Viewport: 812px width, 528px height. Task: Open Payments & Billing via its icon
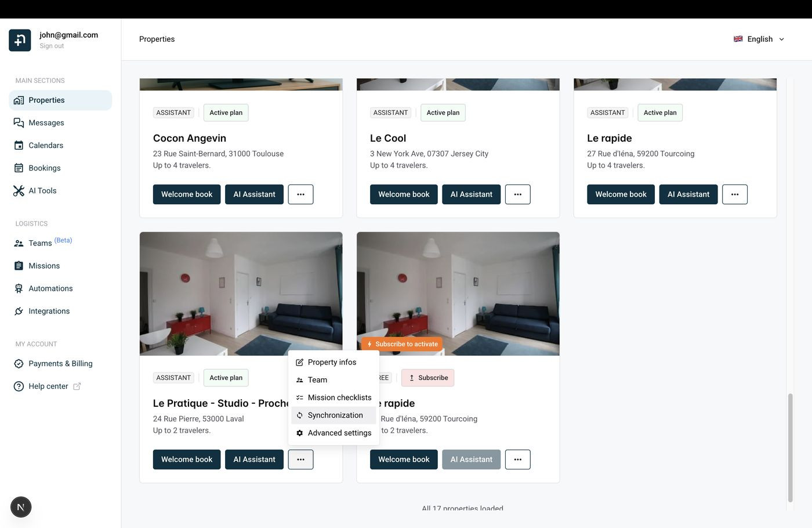[x=19, y=363]
